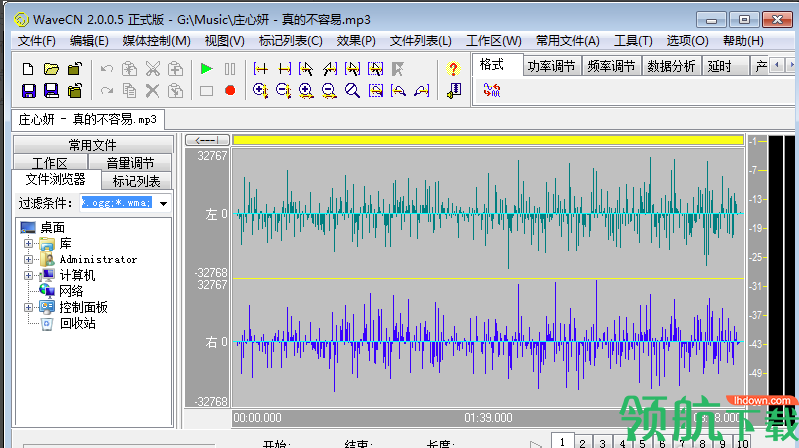The height and width of the screenshot is (448, 799).
Task: Open the 工具(T) menu
Action: pyautogui.click(x=633, y=41)
